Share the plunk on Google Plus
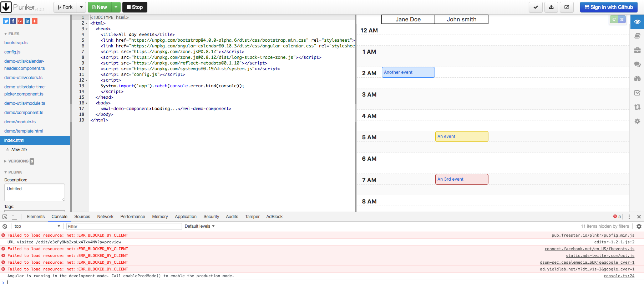Viewport: 644px width, 284px height. tap(20, 21)
